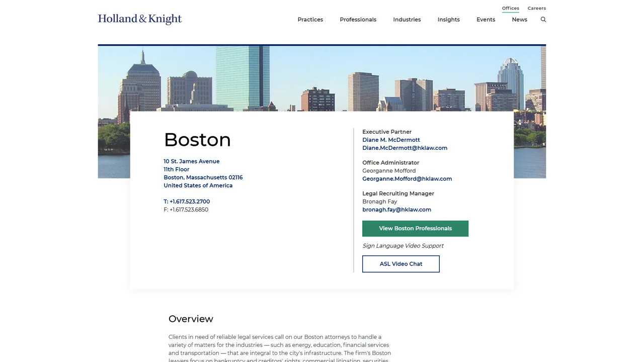Open the search magnifier icon
The image size is (644, 362).
click(543, 20)
